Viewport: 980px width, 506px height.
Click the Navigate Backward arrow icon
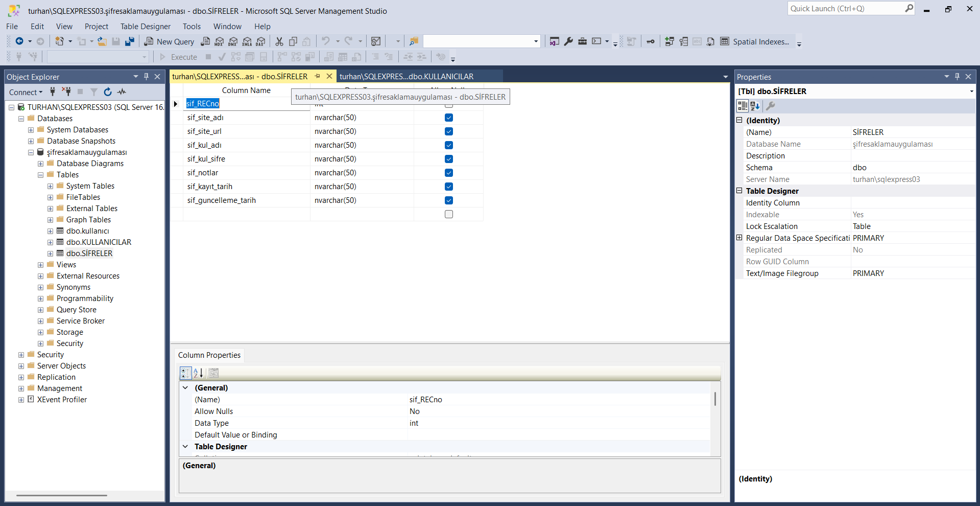tap(19, 41)
